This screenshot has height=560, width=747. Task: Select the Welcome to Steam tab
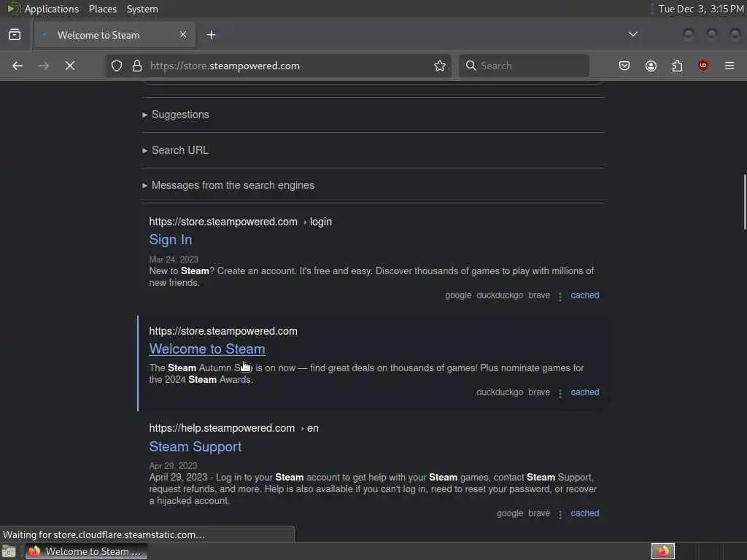(x=115, y=35)
